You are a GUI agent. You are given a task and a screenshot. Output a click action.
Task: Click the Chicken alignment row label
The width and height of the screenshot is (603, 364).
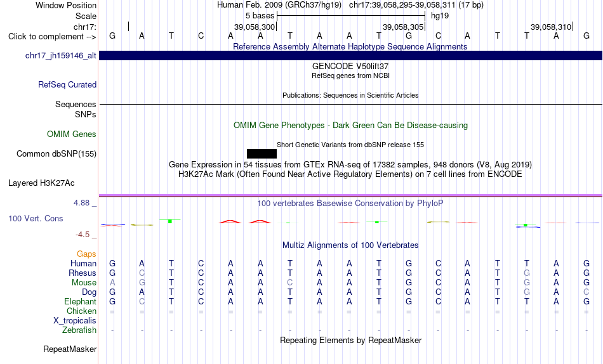81,311
